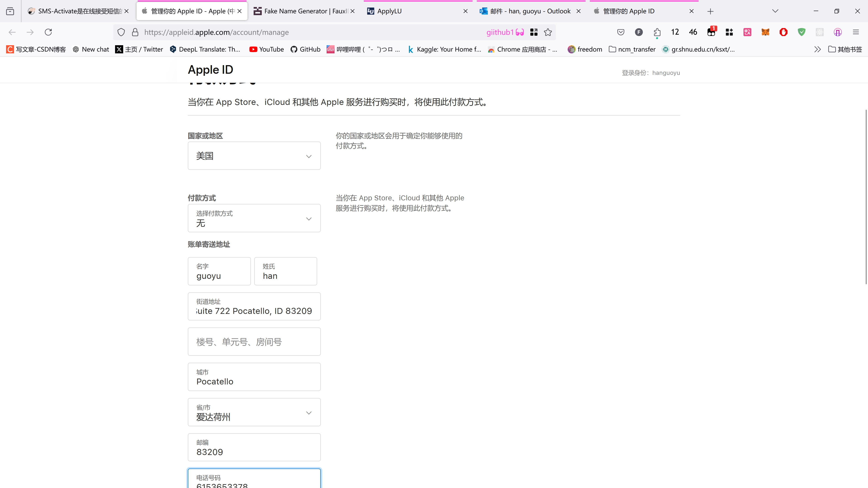Viewport: 868px width, 488px height.
Task: Open the 其他书签 folder
Action: (x=845, y=49)
